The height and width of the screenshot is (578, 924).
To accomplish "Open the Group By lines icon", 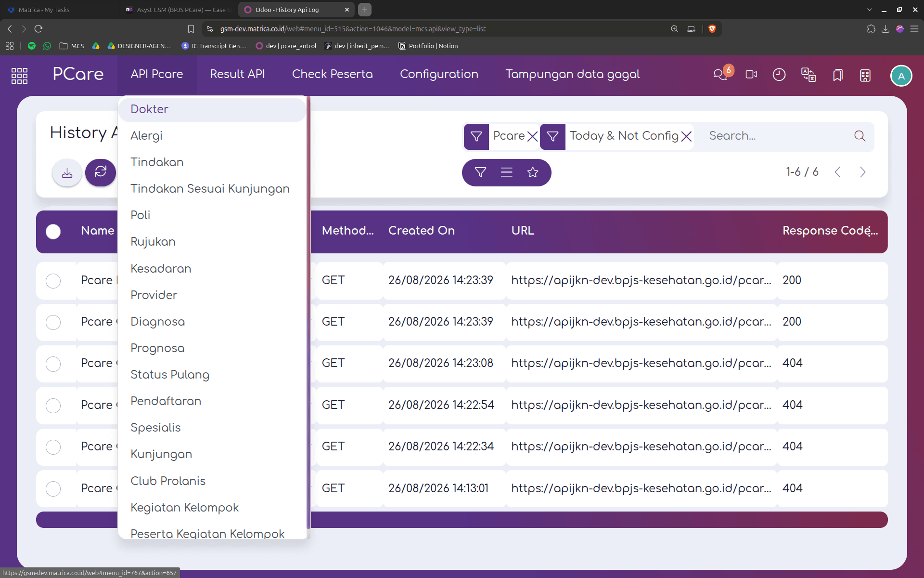I will tap(507, 172).
